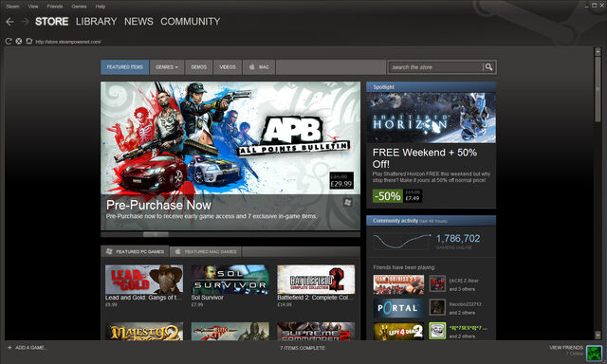Open the View menu

[x=33, y=7]
